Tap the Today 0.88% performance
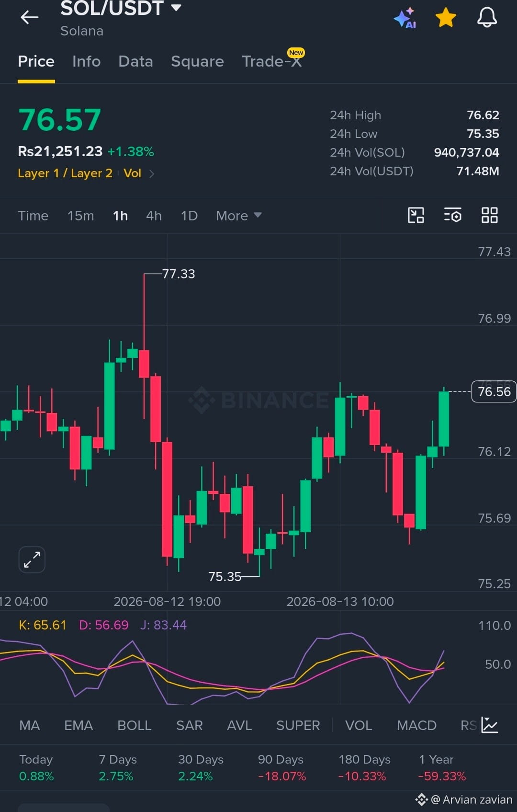The image size is (517, 812). tap(36, 767)
